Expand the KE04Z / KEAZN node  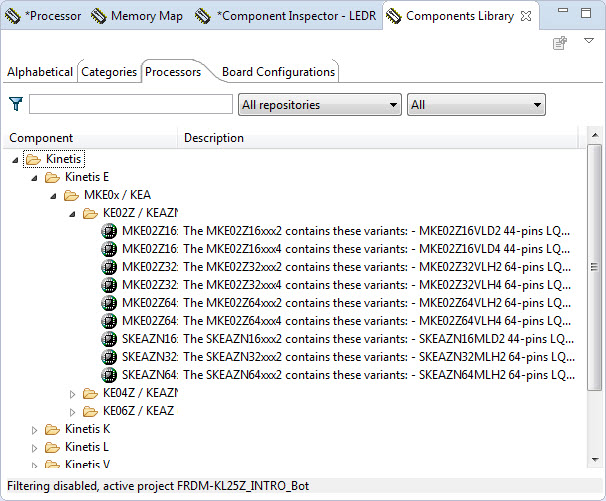coord(72,394)
